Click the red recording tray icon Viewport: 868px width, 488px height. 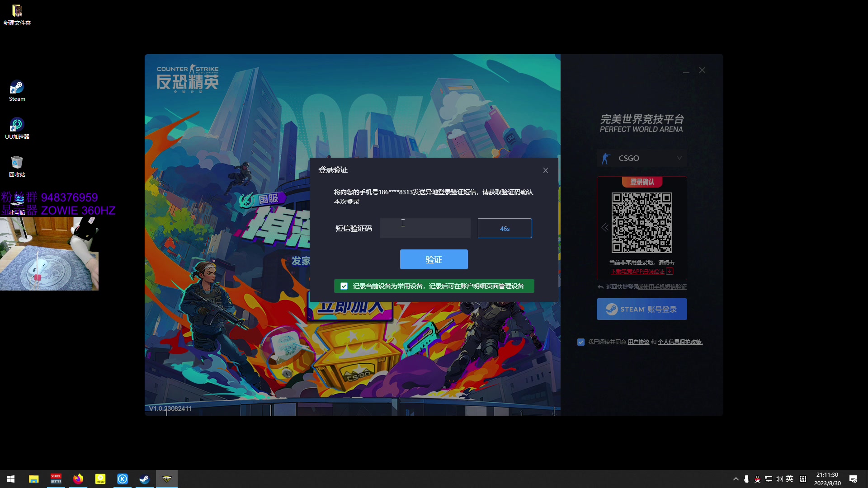pyautogui.click(x=758, y=479)
